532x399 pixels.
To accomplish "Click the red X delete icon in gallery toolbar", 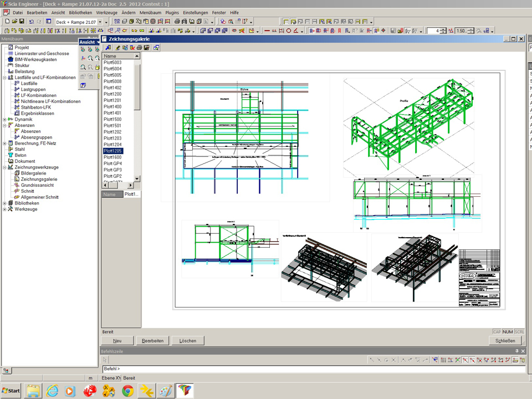I will (x=132, y=48).
